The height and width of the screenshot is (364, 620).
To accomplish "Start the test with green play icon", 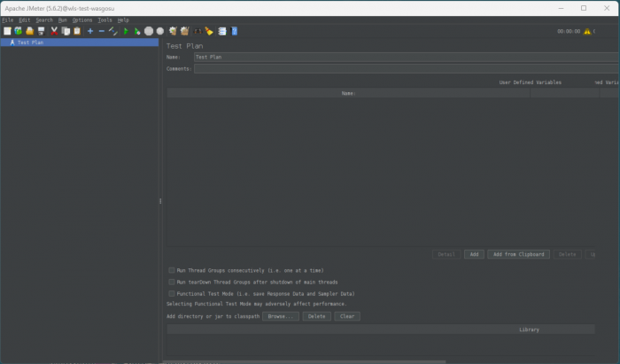I will click(126, 31).
